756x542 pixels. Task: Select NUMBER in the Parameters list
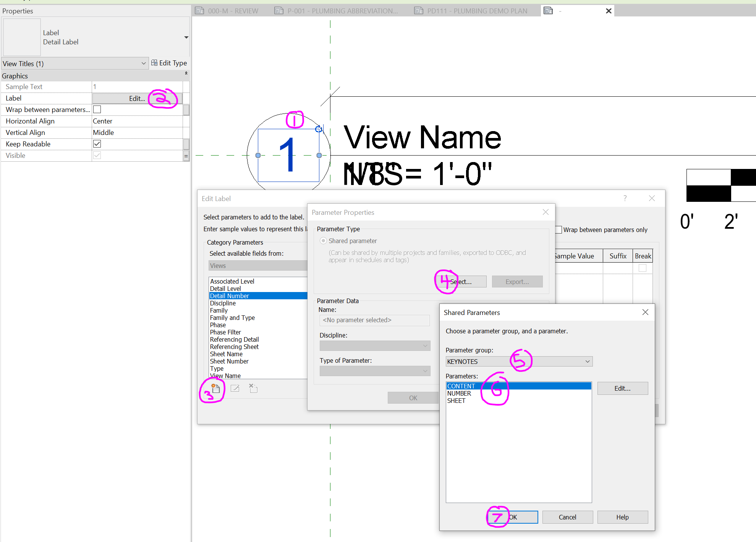pos(459,393)
